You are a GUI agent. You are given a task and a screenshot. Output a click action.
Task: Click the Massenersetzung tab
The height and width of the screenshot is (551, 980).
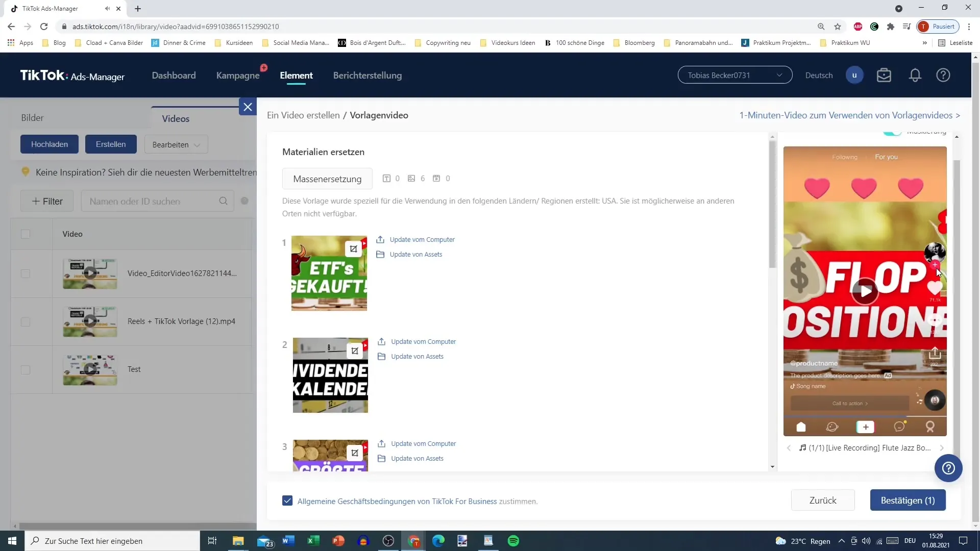(329, 179)
